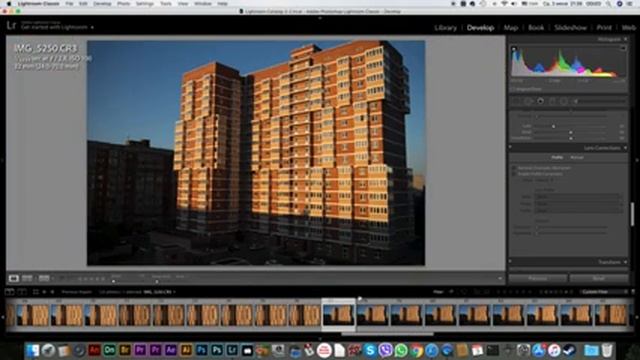Open the identity plate dropdown arrow
Image resolution: width=640 pixels, height=360 pixels.
pyautogui.click(x=92, y=27)
